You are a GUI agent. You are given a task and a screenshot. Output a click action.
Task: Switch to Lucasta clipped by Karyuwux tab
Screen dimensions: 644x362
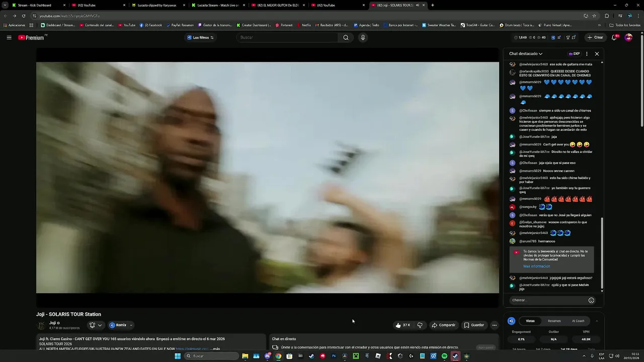pyautogui.click(x=158, y=5)
